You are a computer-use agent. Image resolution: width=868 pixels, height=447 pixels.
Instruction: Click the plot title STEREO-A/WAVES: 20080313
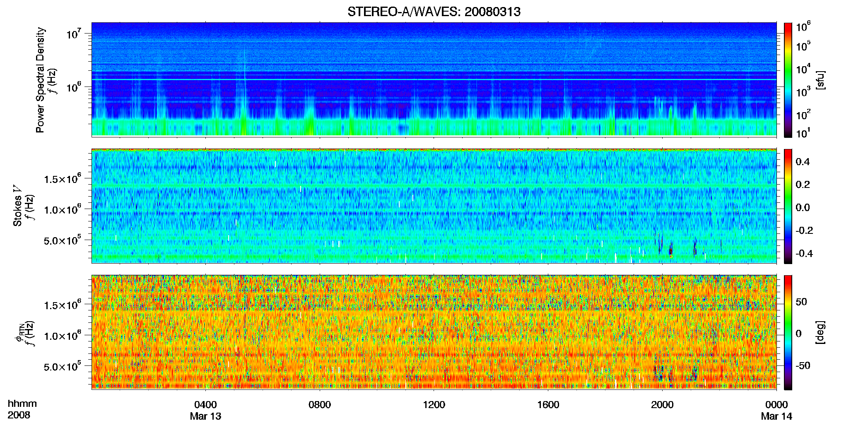[434, 12]
